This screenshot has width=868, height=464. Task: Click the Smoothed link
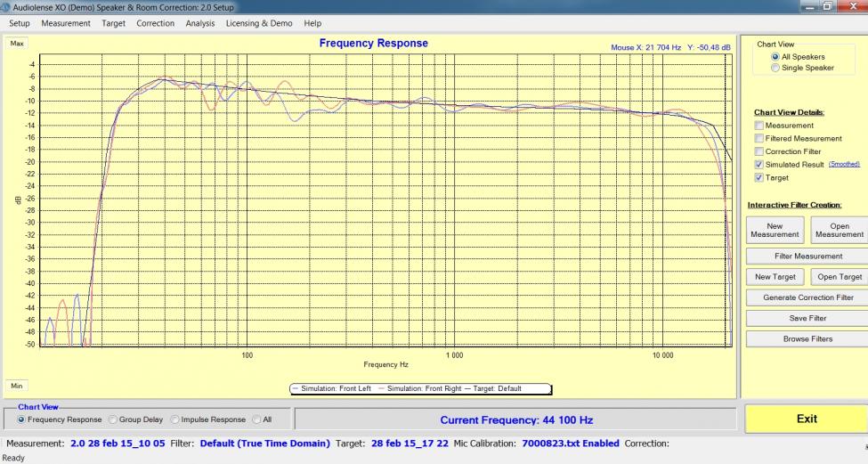[844, 164]
